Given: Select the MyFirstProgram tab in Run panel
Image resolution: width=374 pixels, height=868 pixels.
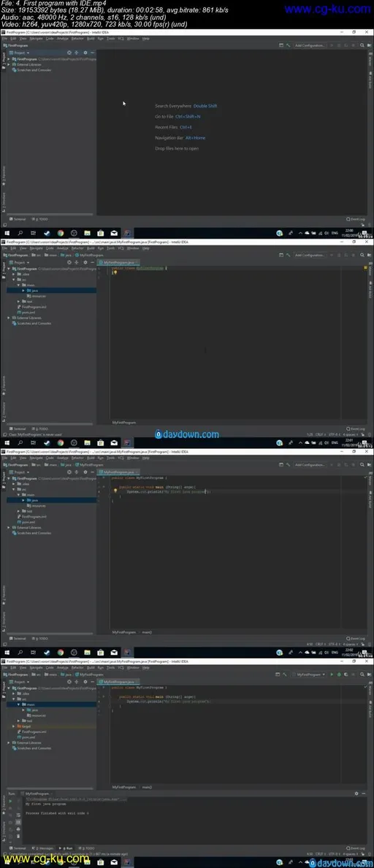Looking at the screenshot, I should tap(38, 794).
